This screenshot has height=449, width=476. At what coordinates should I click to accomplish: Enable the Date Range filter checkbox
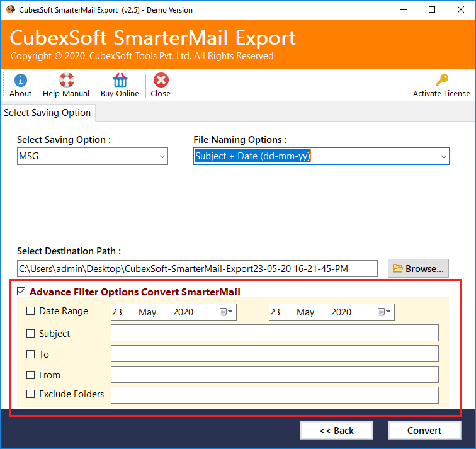(x=30, y=311)
